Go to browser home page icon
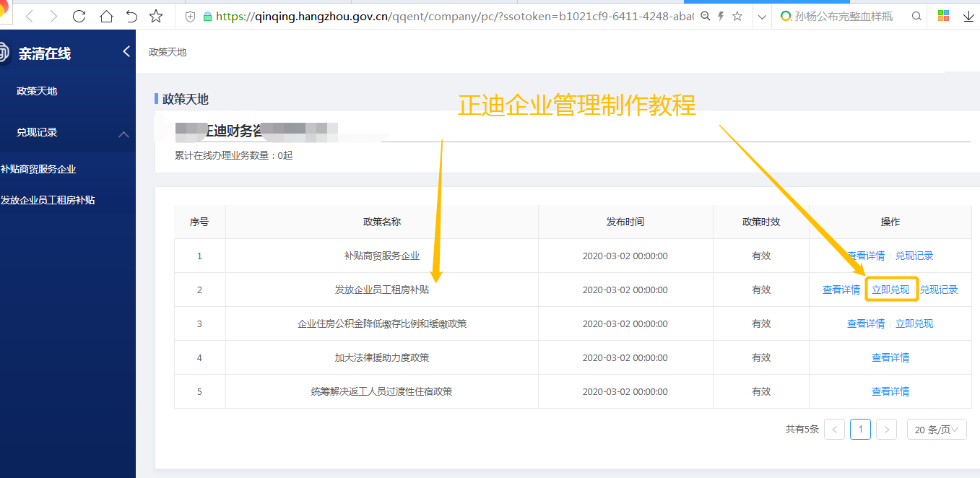Viewport: 980px width, 478px height. tap(105, 16)
